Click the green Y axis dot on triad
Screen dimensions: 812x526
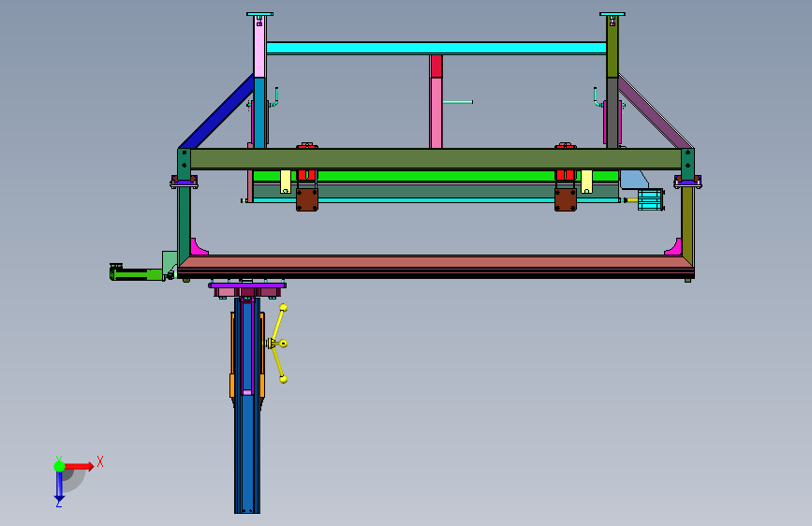[59, 466]
